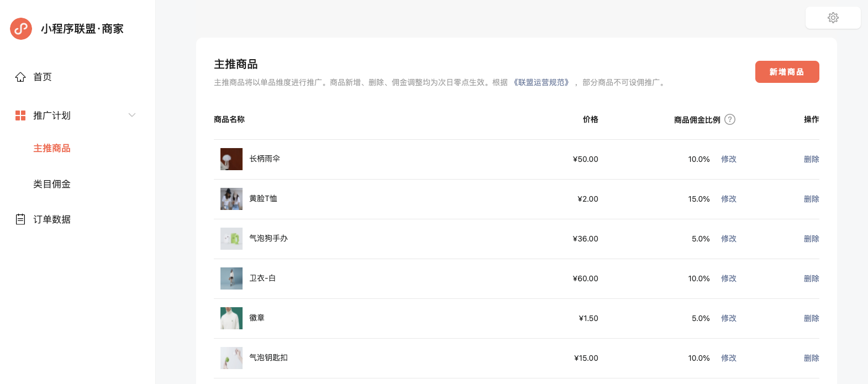Modify commission for 黄脸T恤

point(728,199)
